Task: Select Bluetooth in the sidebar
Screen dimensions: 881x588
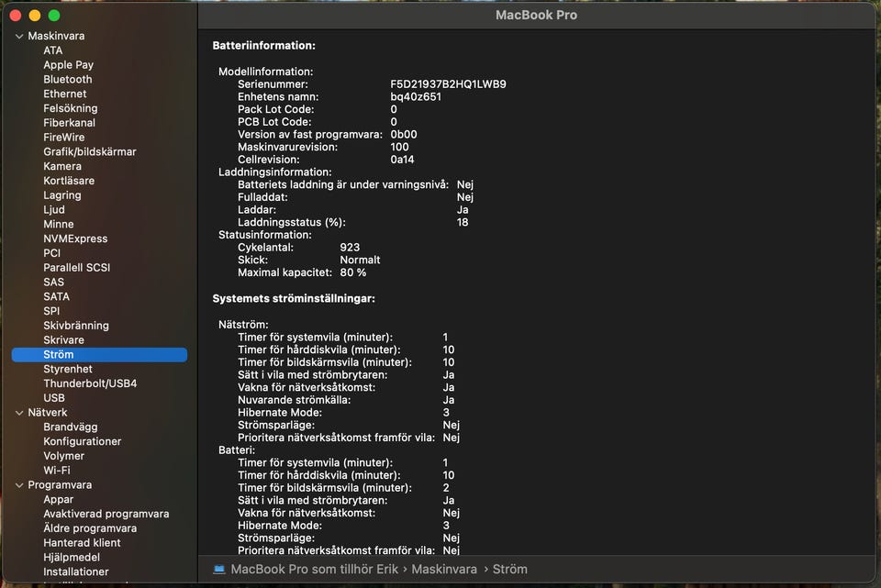Action: [68, 80]
